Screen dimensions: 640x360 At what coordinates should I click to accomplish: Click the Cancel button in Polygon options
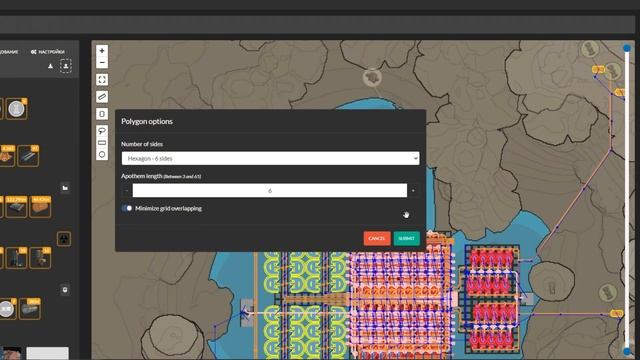click(x=377, y=238)
